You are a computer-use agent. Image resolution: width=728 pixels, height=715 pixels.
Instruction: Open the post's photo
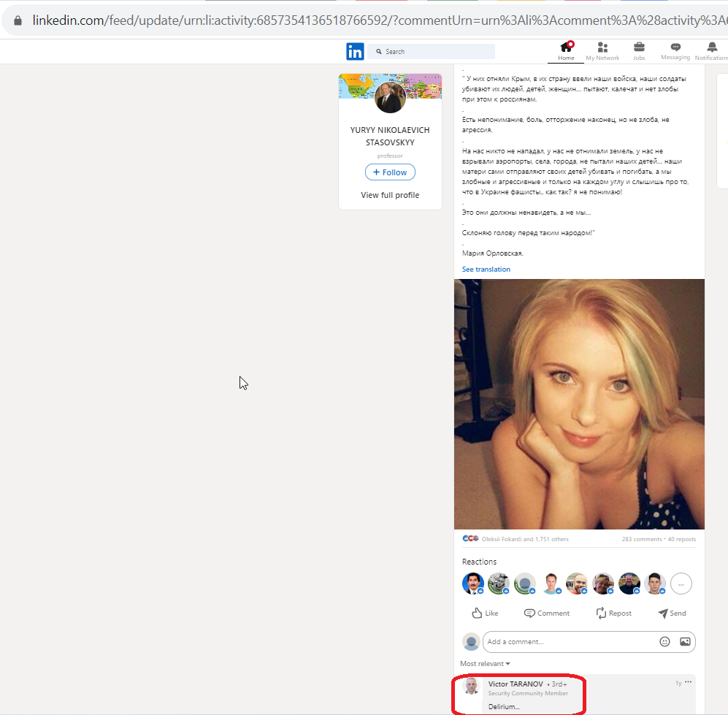(579, 404)
